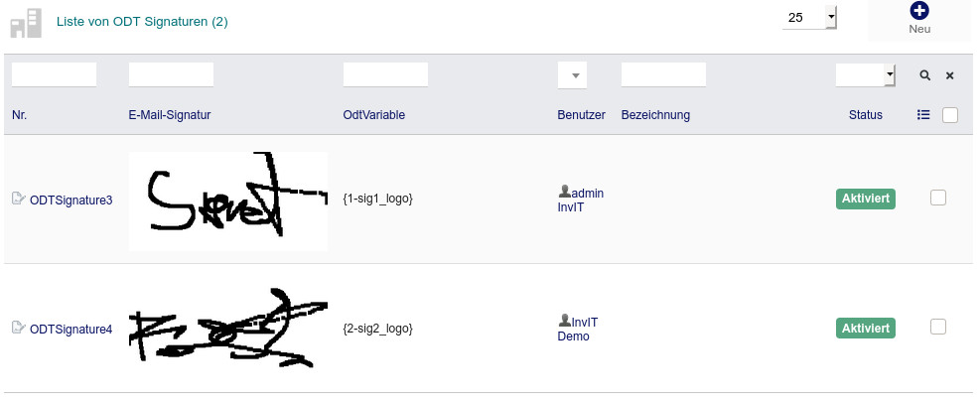Click the user icon next to admin InvIT
Screen dimensions: 980x403
tap(565, 192)
